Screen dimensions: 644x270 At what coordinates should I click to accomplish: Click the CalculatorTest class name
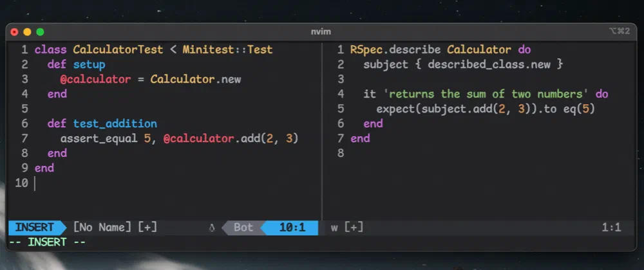pos(118,50)
